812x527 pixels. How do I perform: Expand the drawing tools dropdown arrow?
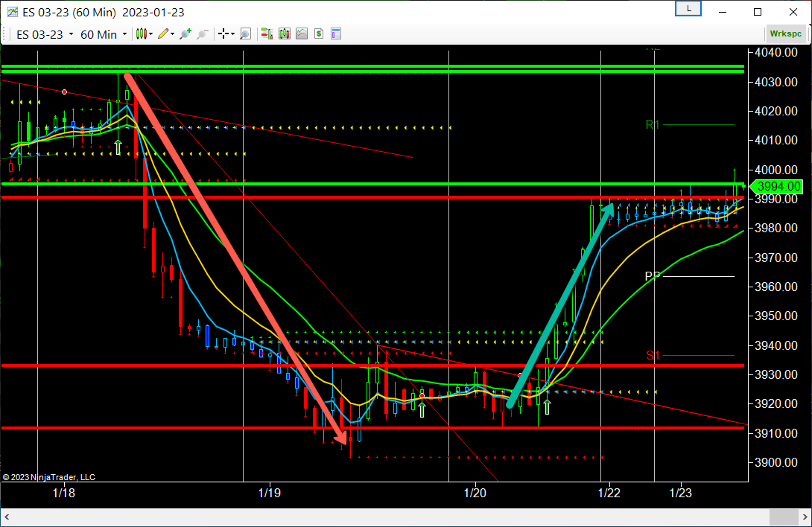point(172,34)
